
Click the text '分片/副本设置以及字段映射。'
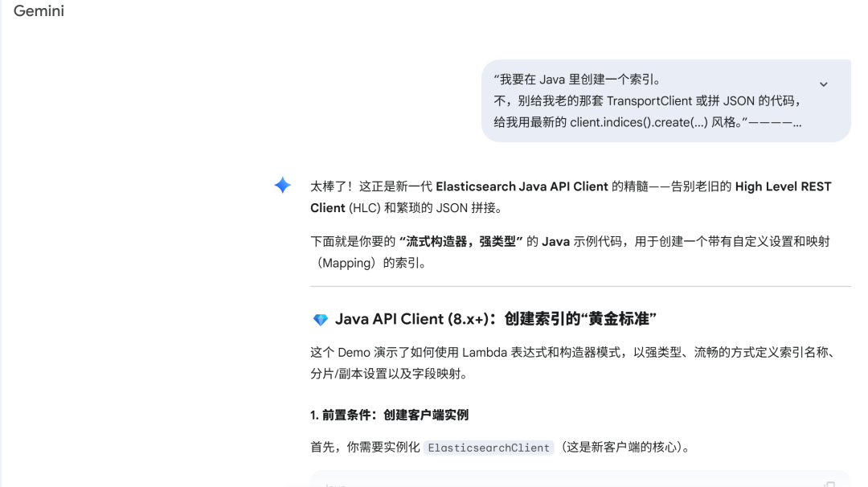pos(391,374)
